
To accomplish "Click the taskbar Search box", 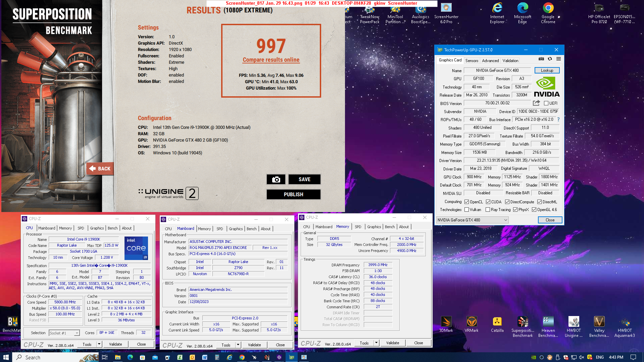I will [55, 357].
